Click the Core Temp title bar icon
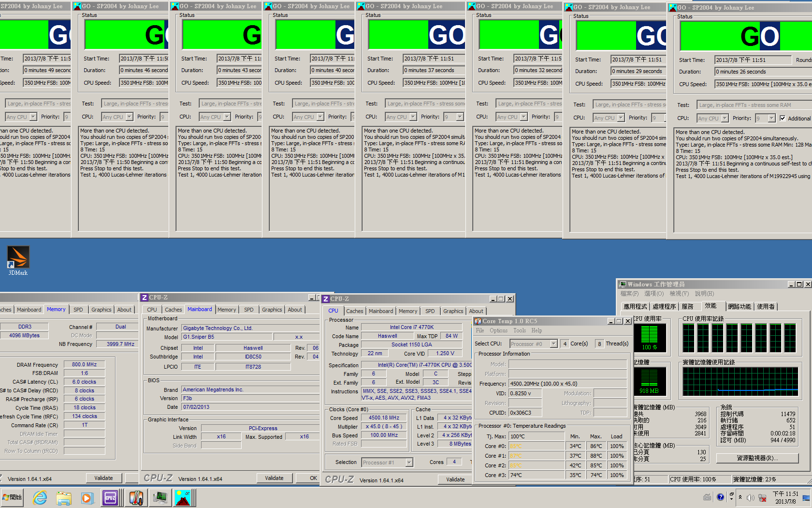 [x=478, y=321]
